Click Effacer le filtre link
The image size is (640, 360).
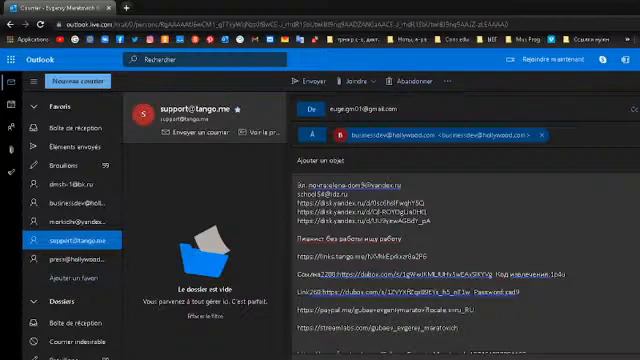205,316
